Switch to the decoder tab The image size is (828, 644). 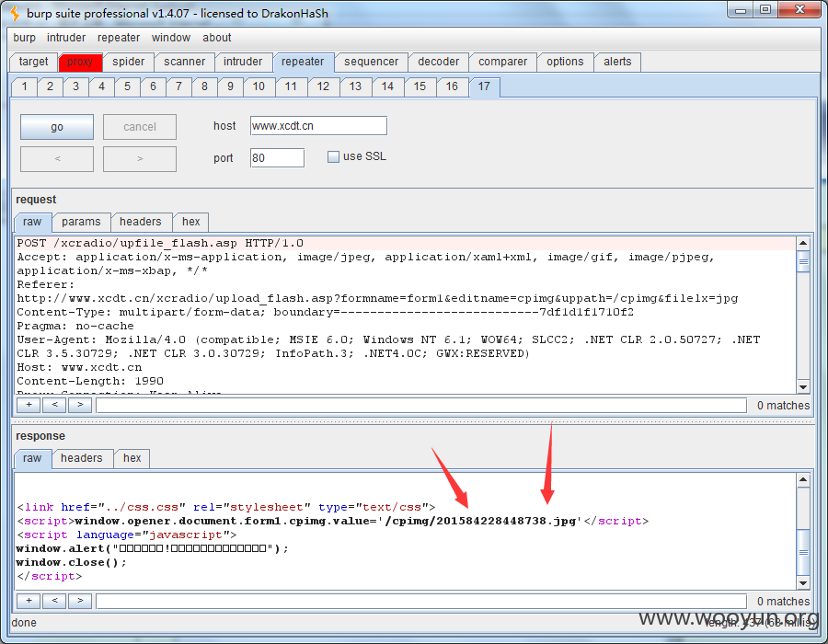coord(438,62)
